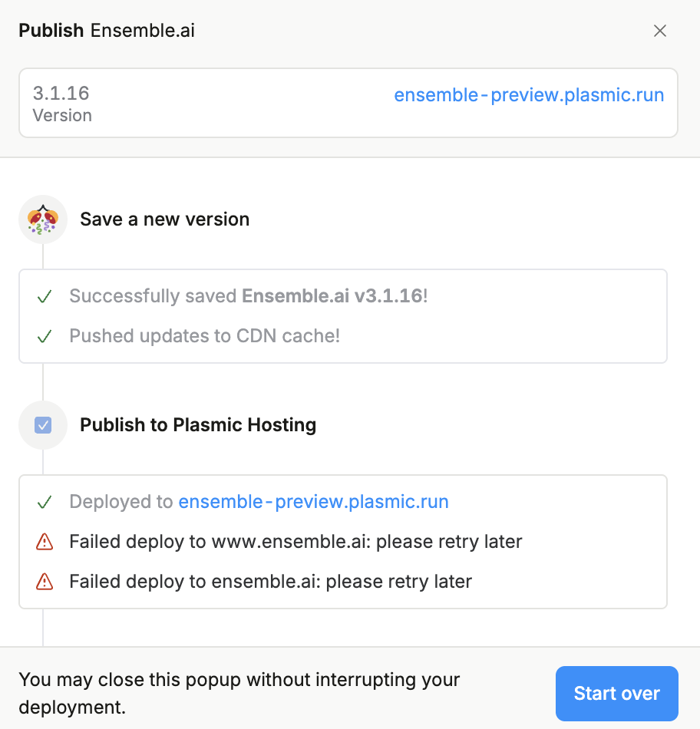Click the Pushed updates to CDN cache text
The image size is (700, 729).
coord(204,336)
